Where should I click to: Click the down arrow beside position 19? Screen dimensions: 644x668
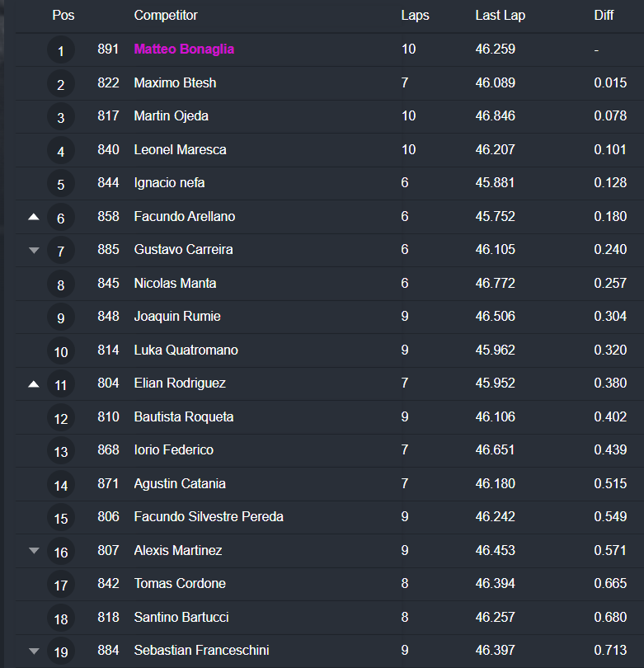coord(34,651)
